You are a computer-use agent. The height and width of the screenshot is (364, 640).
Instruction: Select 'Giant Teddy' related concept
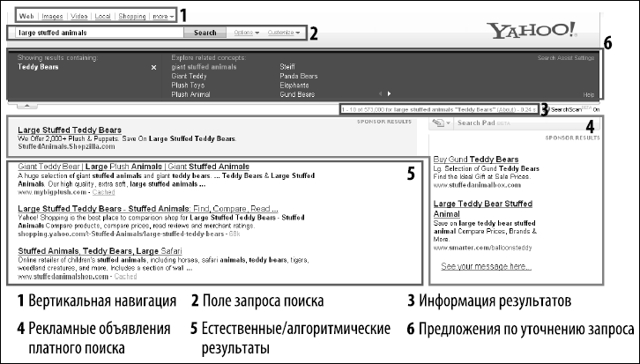click(x=189, y=77)
